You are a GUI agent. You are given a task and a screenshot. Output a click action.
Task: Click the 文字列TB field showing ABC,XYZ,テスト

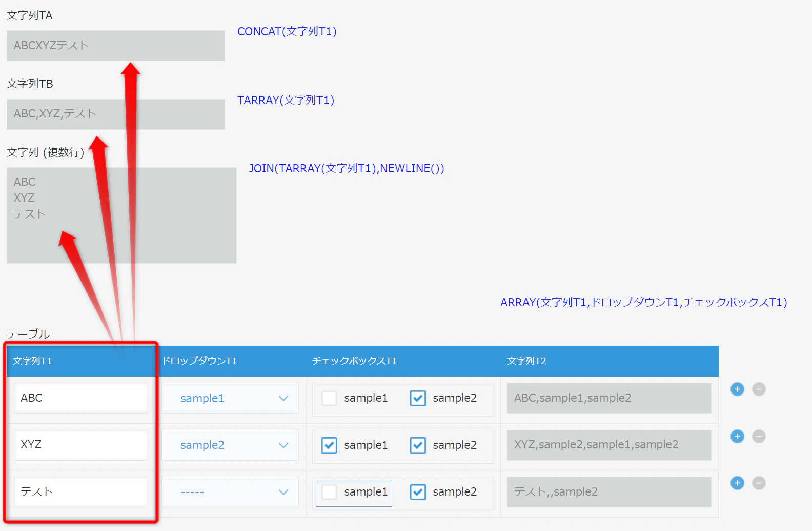[x=116, y=114]
